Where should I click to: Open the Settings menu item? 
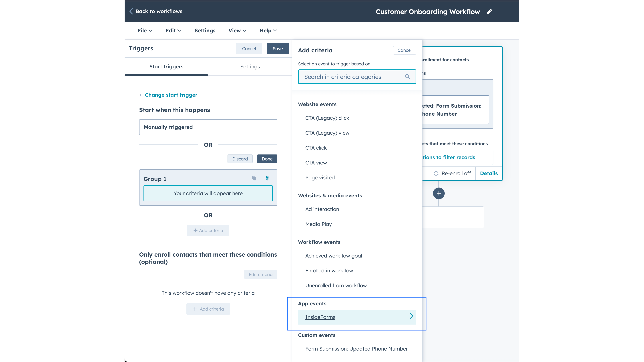click(205, 31)
